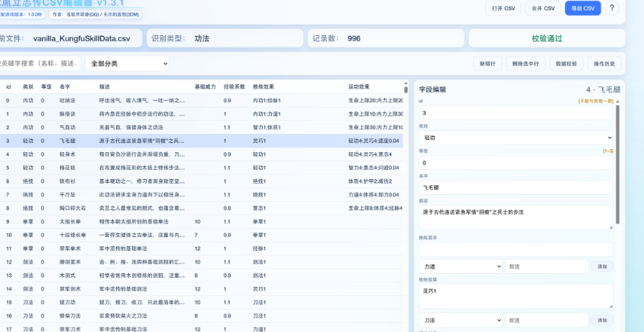Click the 基础威力 column header
644x332 pixels.
(205, 86)
